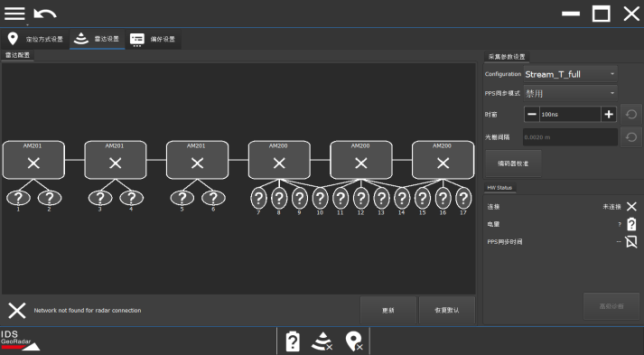Expand the PPS sync mode dropdown

coord(570,94)
